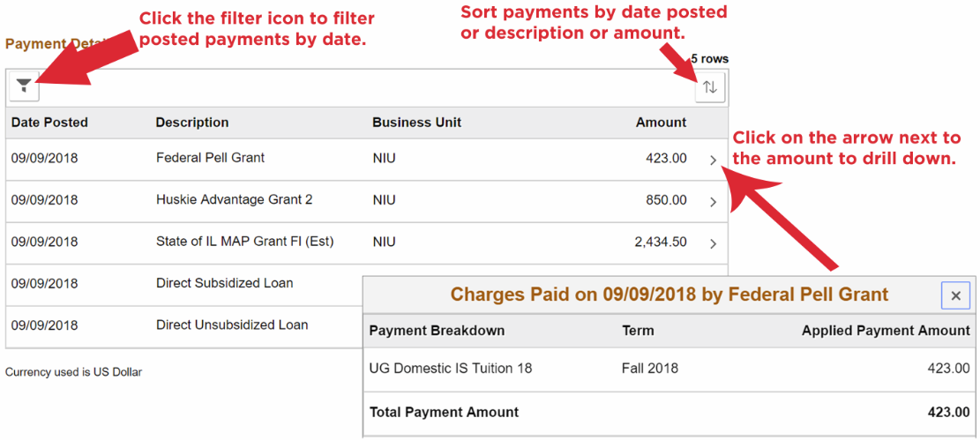The image size is (980, 440).
Task: Expand State of IL MAP Grant arrow
Action: tap(714, 243)
